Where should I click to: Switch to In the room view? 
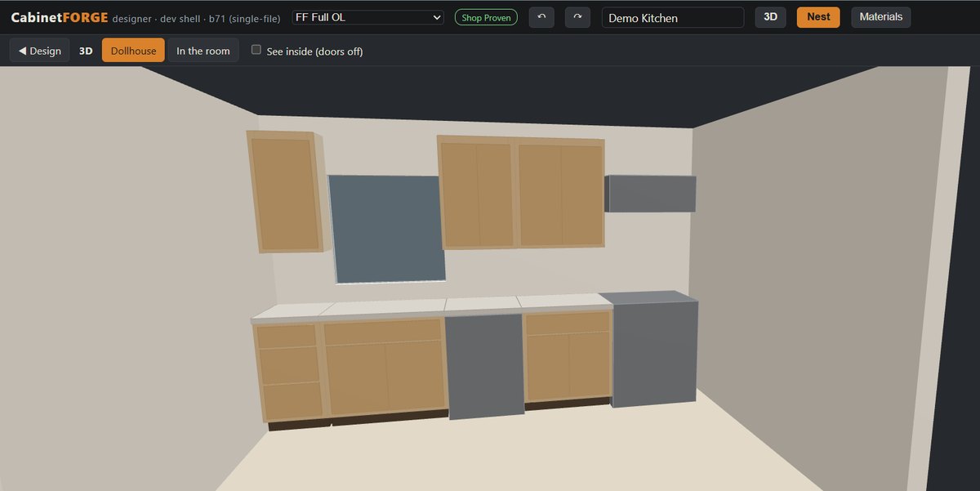pos(203,51)
